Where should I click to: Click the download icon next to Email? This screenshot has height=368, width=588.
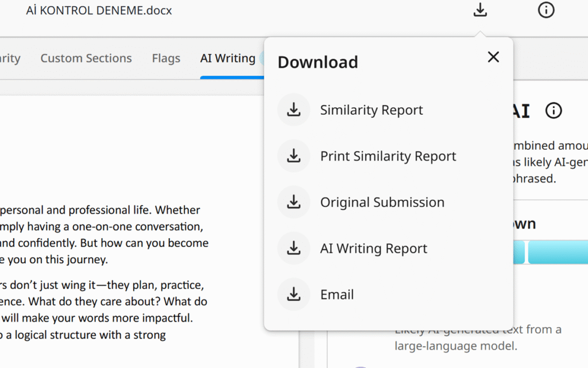point(294,294)
